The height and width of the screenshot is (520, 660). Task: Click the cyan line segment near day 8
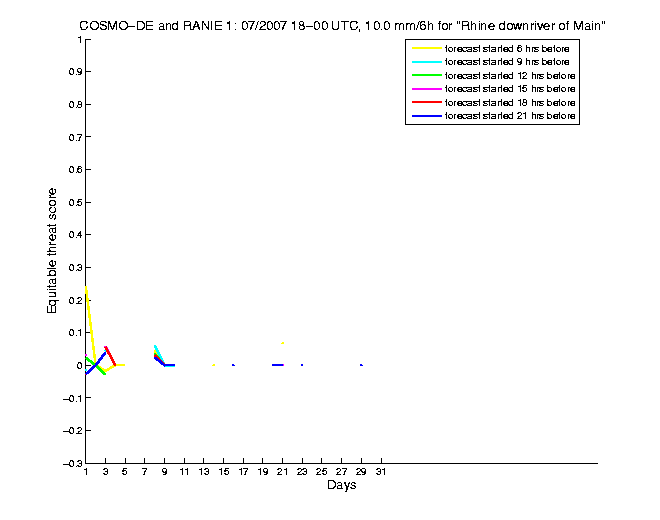160,355
